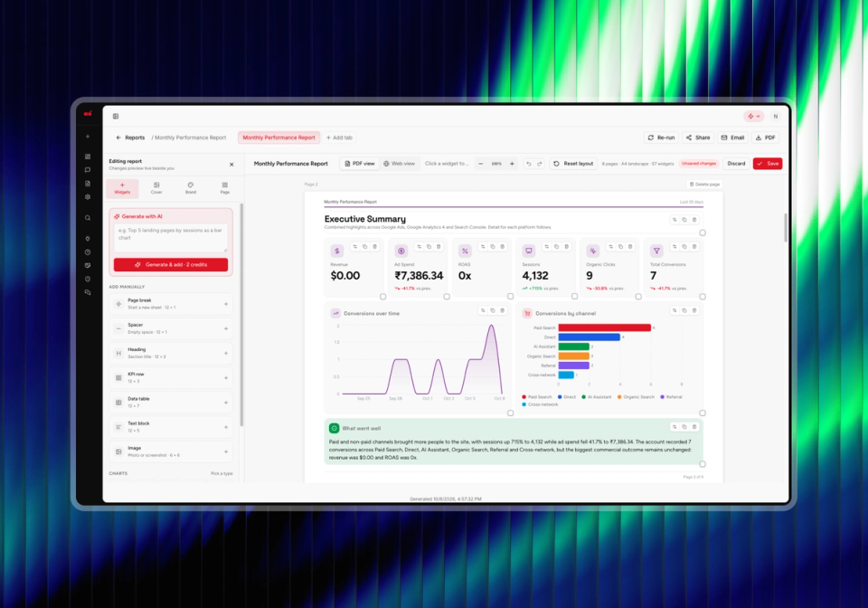Viewport: 868px width, 608px height.
Task: Select the Cover tab
Action: point(156,188)
